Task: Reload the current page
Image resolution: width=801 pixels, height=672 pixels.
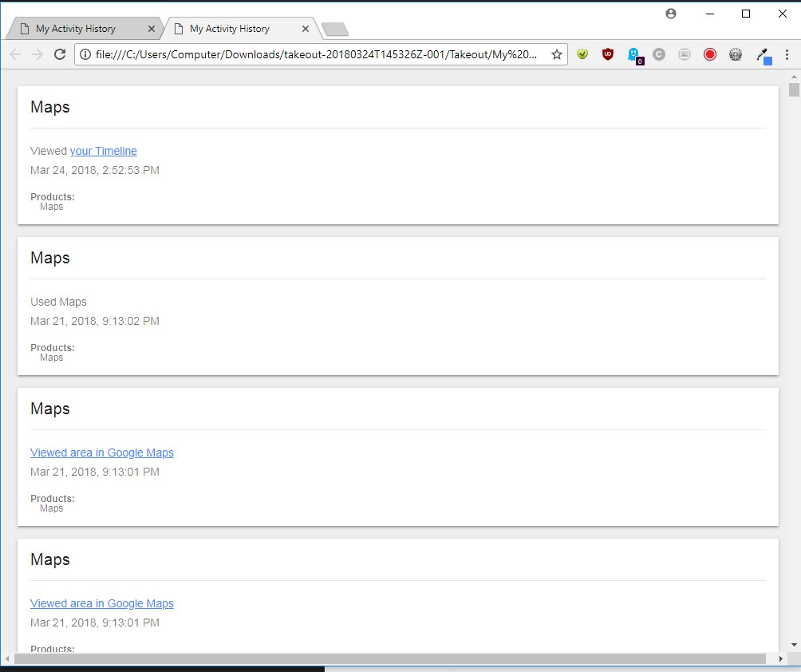Action: point(60,55)
